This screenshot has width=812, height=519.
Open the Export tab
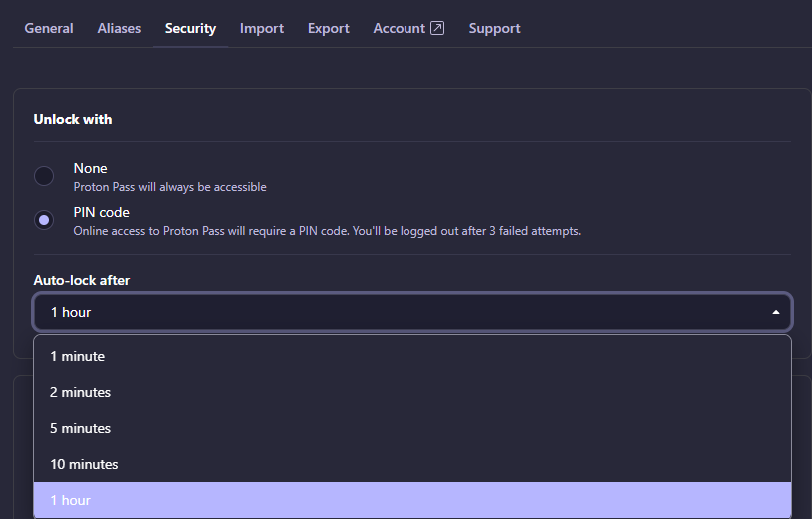(x=329, y=28)
